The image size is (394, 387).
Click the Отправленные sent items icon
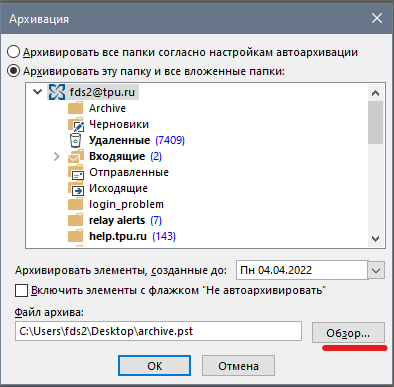(76, 172)
